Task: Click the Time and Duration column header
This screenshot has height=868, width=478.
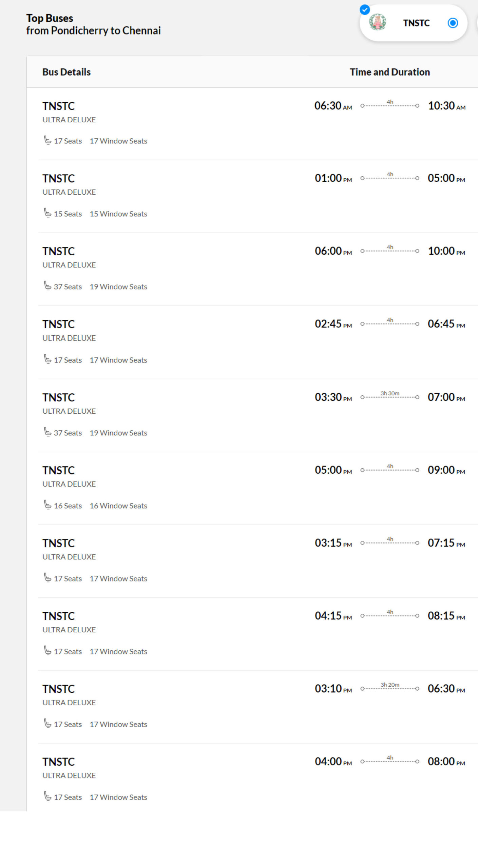Action: 390,72
